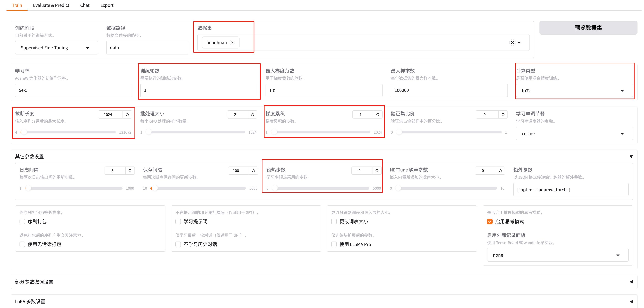This screenshot has height=308, width=644.
Task: Reset the 保存间隔 value with its reset icon
Action: coord(254,170)
